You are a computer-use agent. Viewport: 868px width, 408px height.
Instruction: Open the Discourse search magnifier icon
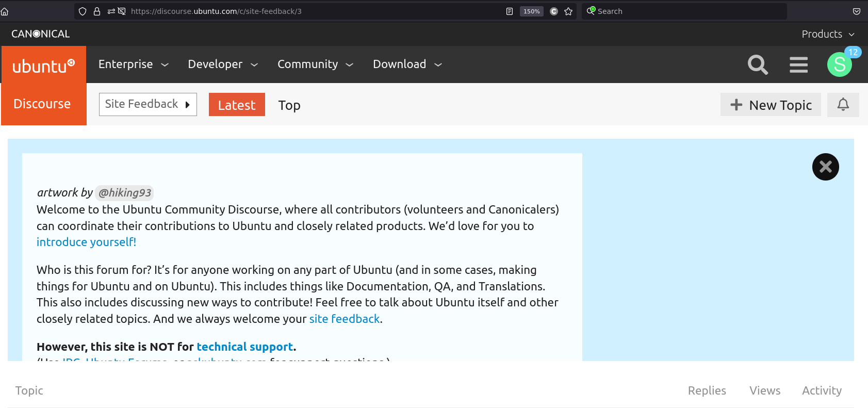point(758,65)
